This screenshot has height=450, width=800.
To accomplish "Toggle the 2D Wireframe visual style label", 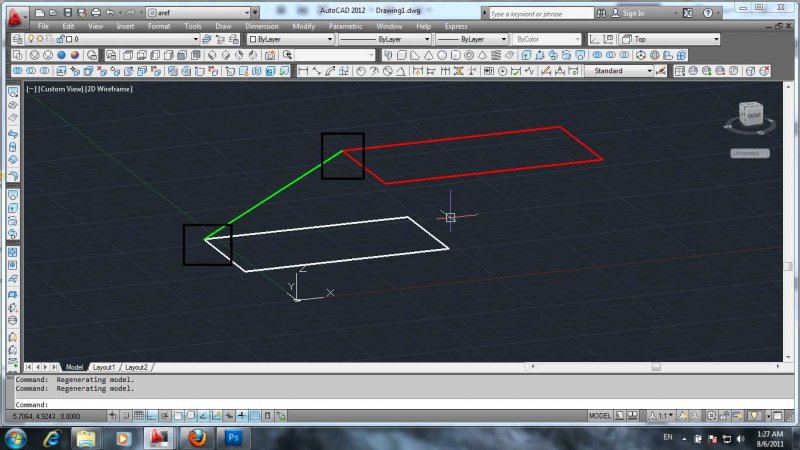I will click(x=112, y=89).
